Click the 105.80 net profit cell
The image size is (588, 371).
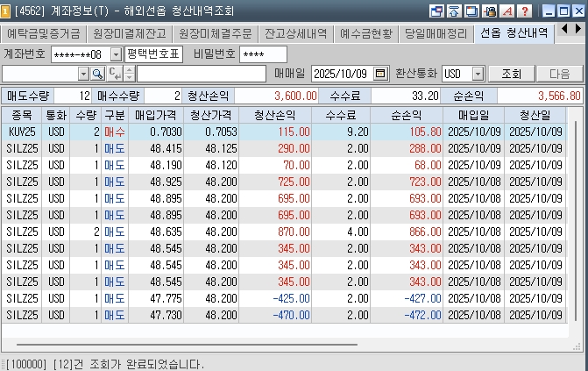tap(407, 132)
